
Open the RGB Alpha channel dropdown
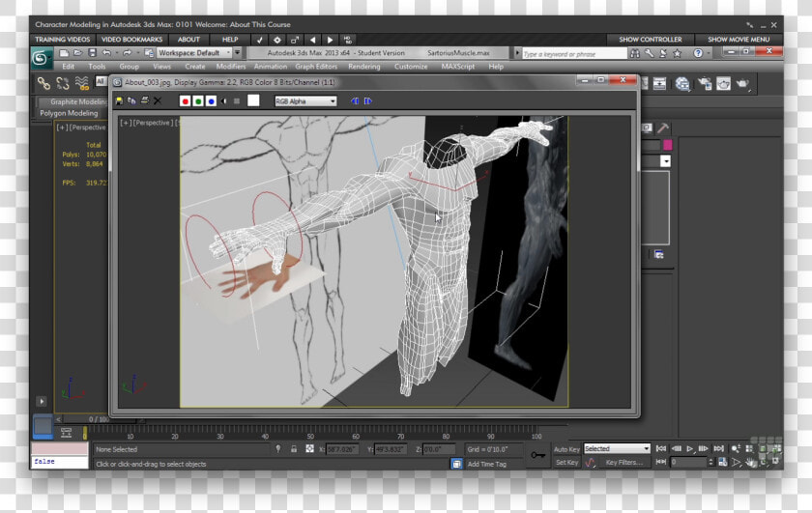pos(305,101)
